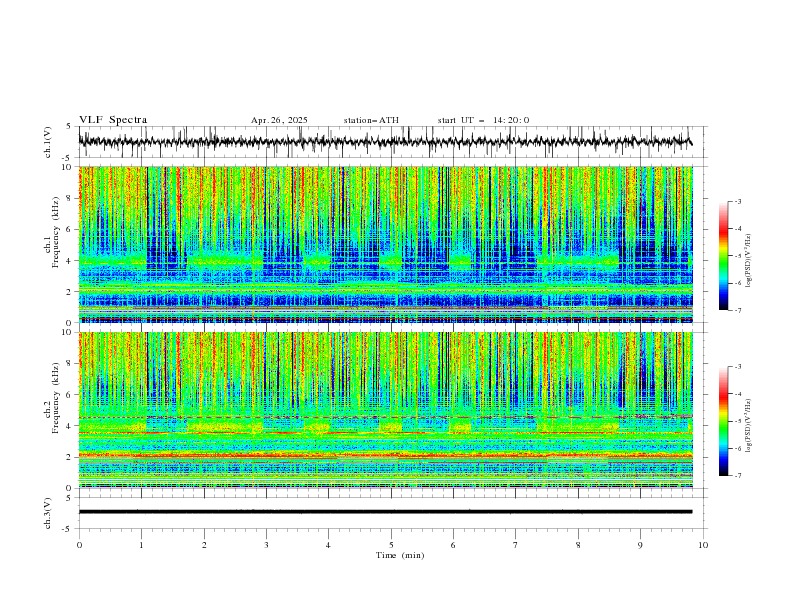The width and height of the screenshot is (792, 612).
Task: Select the ch.3 voltage flat trace
Action: [x=385, y=512]
